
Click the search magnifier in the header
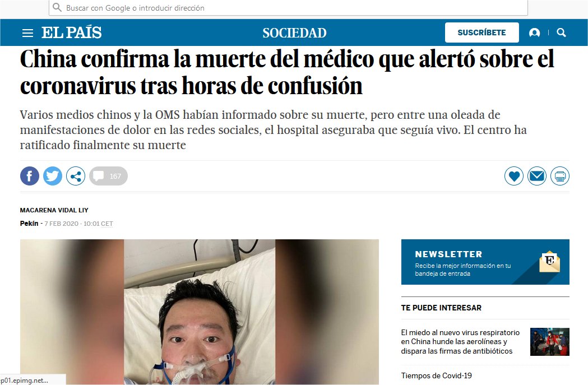coord(561,33)
